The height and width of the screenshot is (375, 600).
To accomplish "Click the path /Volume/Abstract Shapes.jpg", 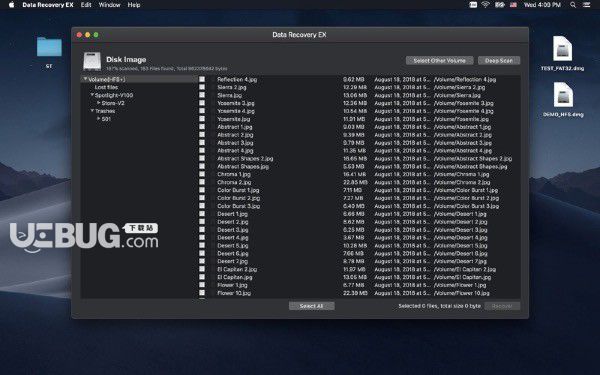I will 470,166.
